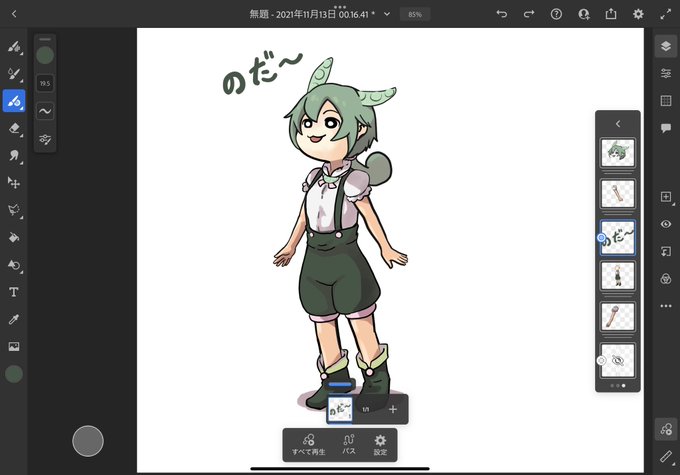Open app settings gear in top bar
This screenshot has width=680, height=475.
pos(638,14)
